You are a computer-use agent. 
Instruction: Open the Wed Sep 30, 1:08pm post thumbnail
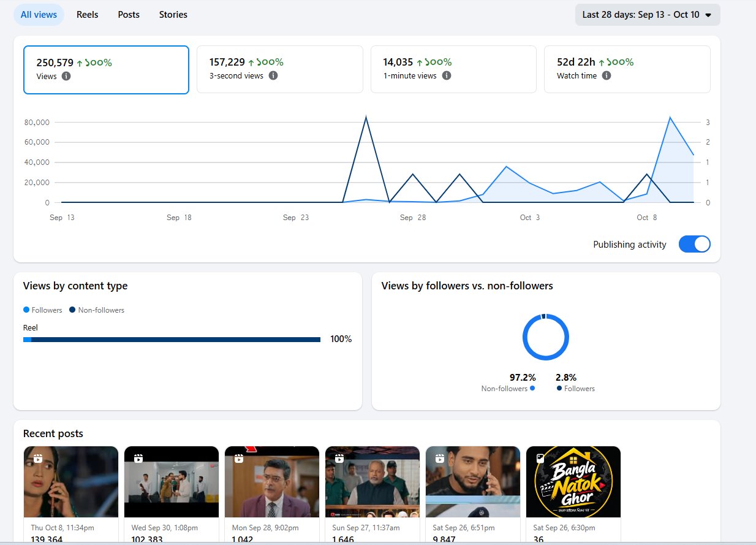172,482
